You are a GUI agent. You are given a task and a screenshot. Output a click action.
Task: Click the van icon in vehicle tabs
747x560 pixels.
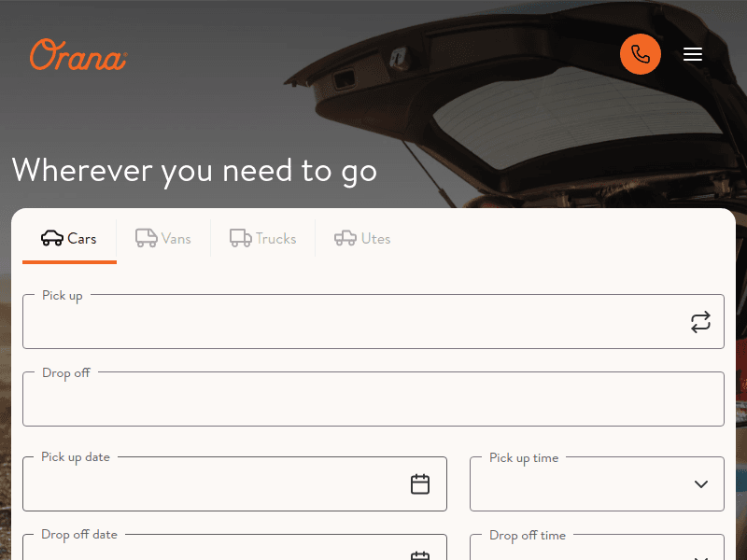click(147, 239)
